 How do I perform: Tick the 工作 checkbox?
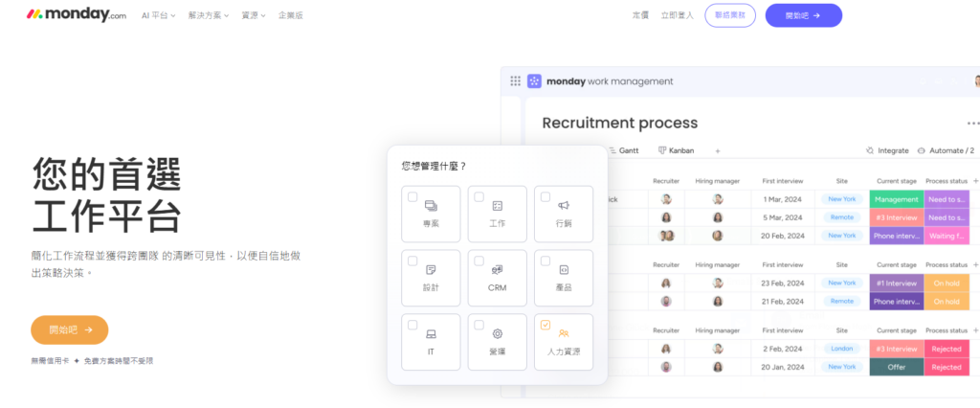(x=479, y=196)
